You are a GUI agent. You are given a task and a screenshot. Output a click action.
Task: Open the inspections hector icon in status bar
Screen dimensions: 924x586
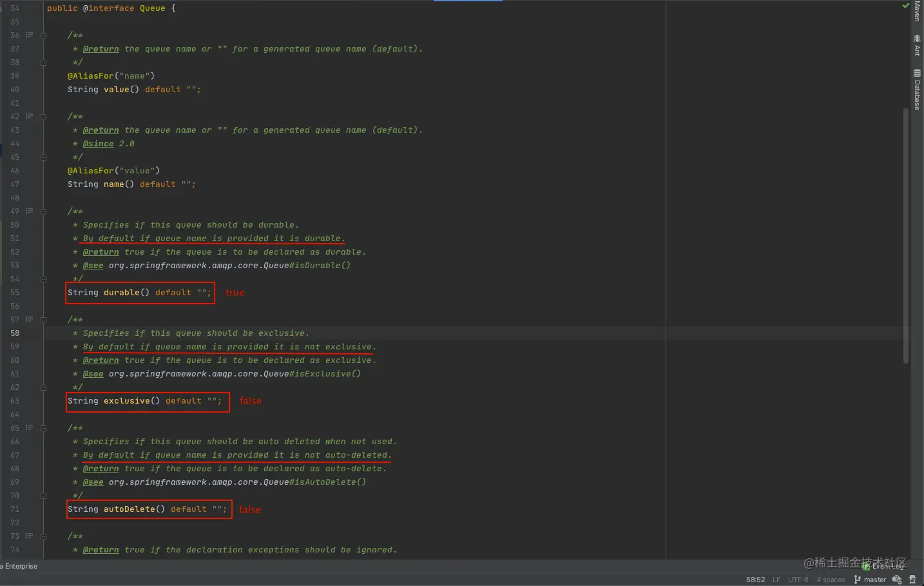pyautogui.click(x=912, y=580)
